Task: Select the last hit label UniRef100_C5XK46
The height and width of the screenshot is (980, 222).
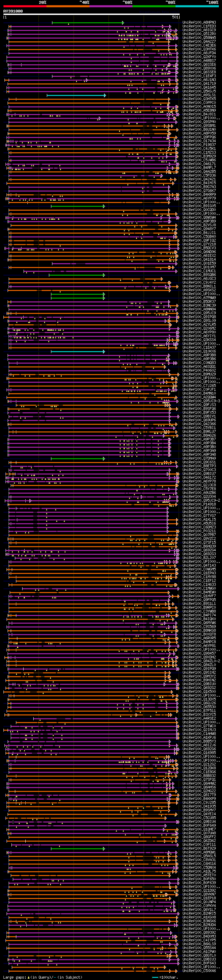Action: tap(199, 971)
